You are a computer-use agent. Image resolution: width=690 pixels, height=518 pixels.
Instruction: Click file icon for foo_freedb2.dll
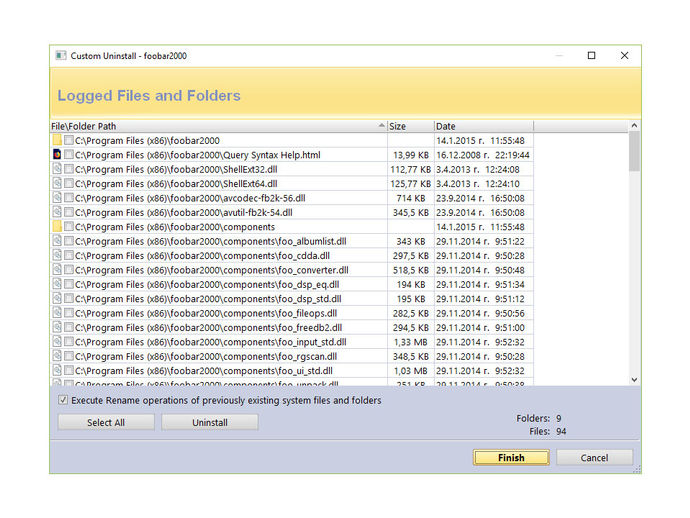[x=57, y=327]
